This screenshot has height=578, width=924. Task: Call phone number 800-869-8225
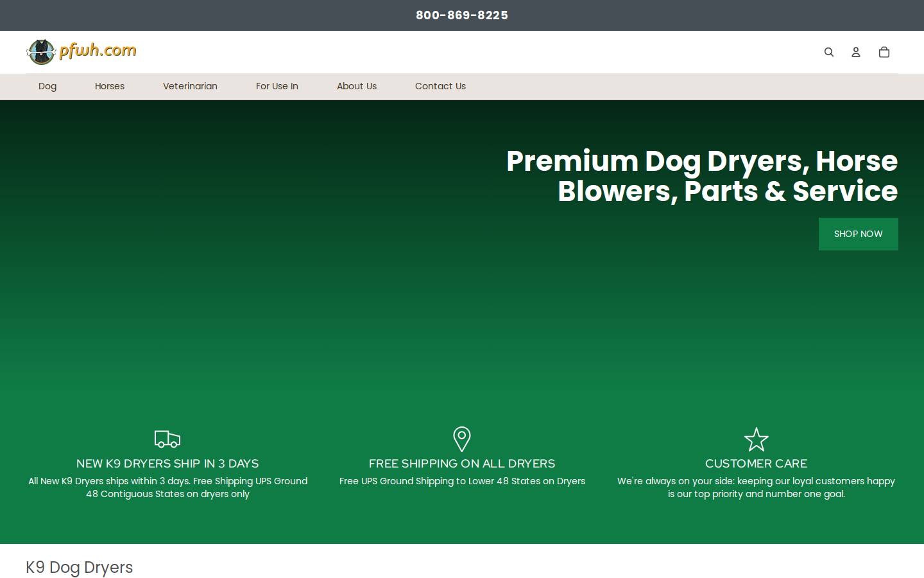click(462, 15)
